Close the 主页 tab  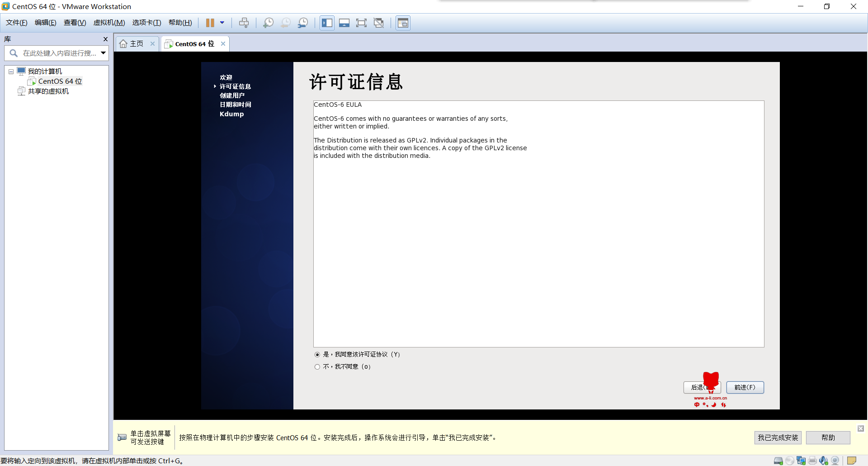click(152, 44)
